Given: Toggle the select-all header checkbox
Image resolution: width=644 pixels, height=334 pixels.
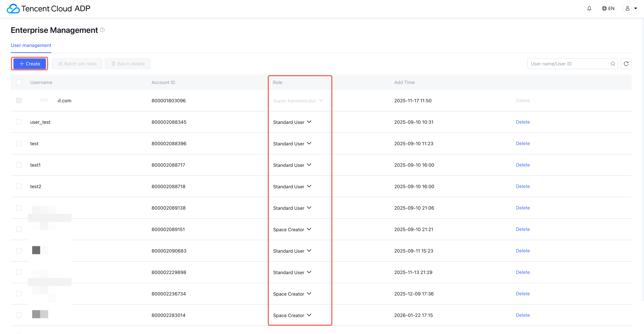Looking at the screenshot, I should coord(19,82).
